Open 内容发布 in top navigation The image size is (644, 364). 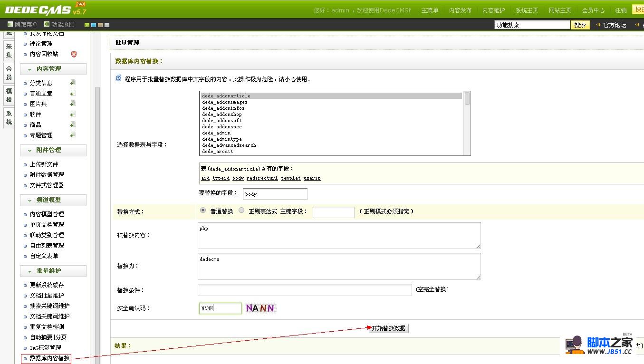461,10
